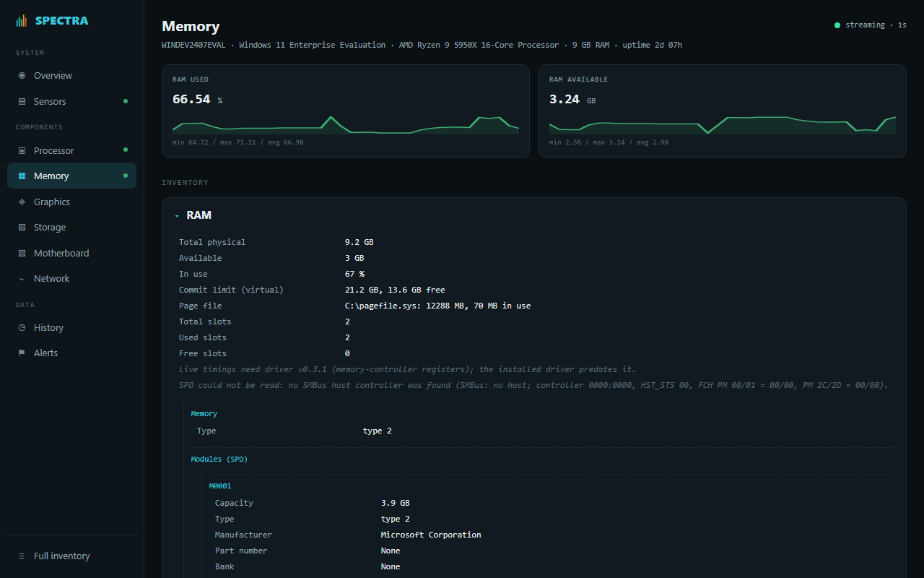
Task: Click the RAM AVAILABLE sparkline chart
Action: click(x=723, y=124)
